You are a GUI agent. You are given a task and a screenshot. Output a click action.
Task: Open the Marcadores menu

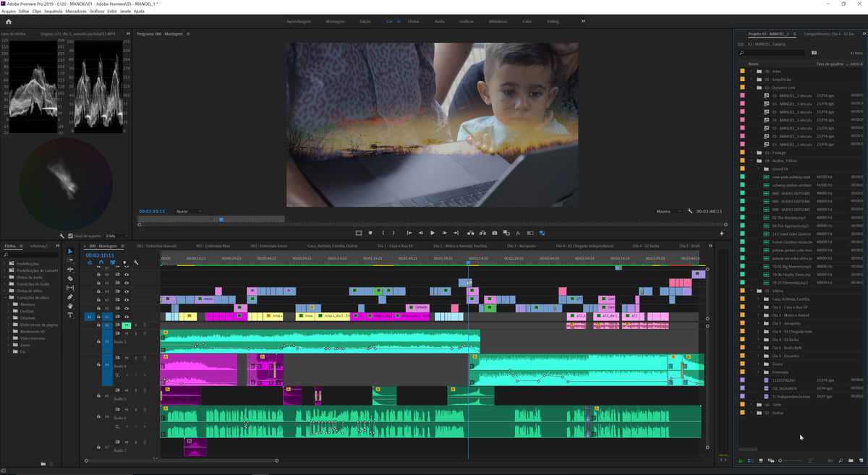tap(76, 12)
